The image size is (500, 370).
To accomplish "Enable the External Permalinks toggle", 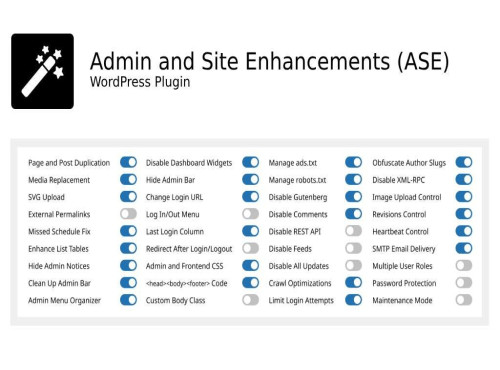I will 128,214.
